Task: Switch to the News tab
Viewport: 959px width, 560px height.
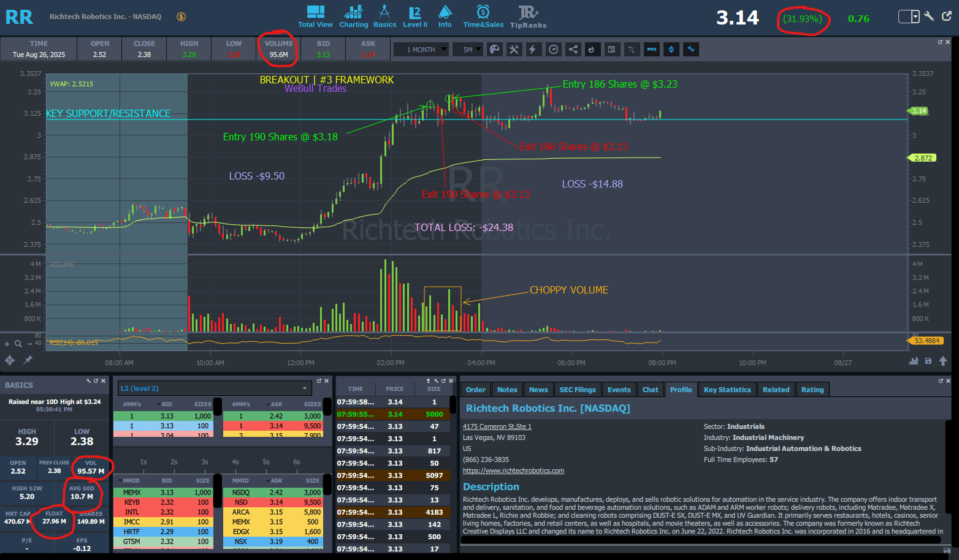Action: point(538,390)
